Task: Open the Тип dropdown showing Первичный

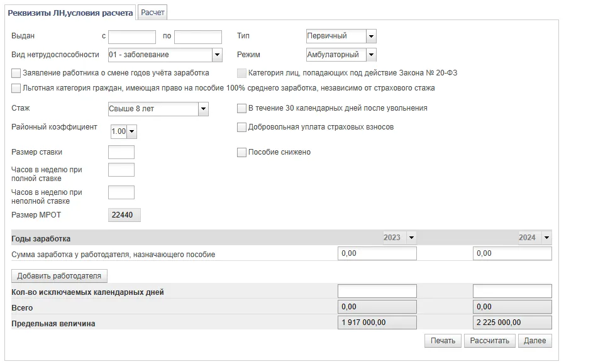Action: (371, 36)
